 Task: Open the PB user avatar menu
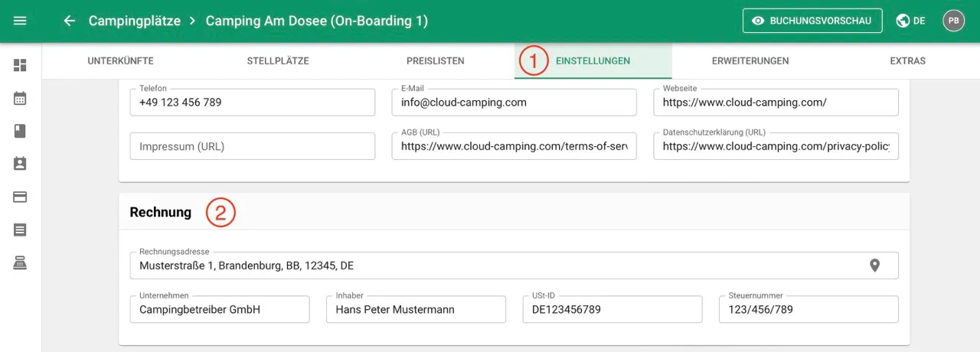[x=953, y=21]
